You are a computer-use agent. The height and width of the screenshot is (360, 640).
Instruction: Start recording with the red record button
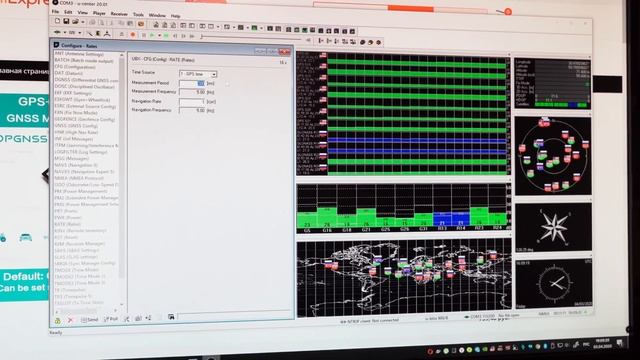click(x=133, y=35)
